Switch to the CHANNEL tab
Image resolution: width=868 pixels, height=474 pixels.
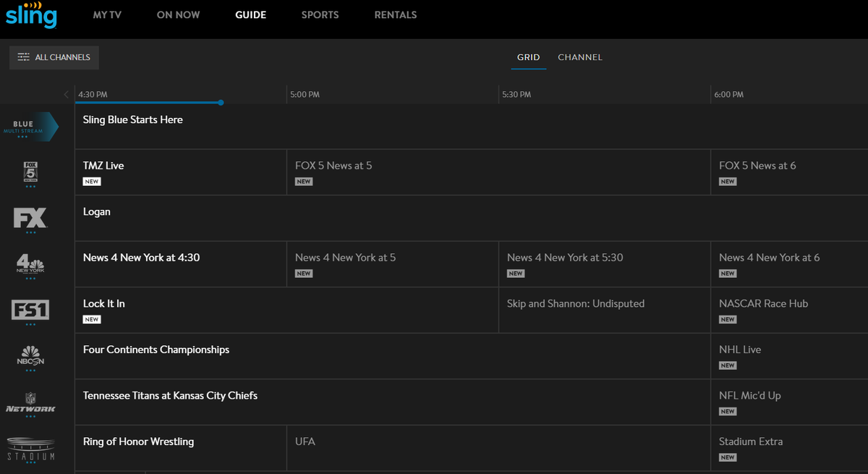click(579, 57)
